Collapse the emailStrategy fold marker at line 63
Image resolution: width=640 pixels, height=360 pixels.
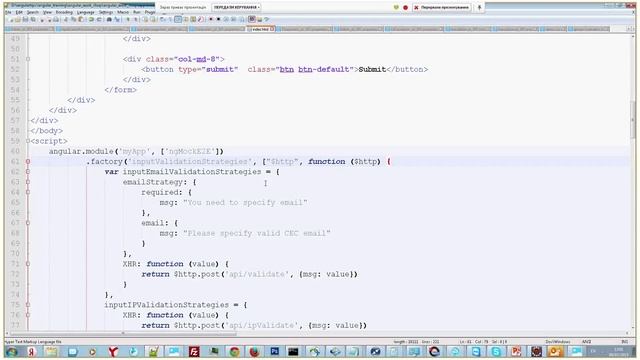click(x=28, y=182)
